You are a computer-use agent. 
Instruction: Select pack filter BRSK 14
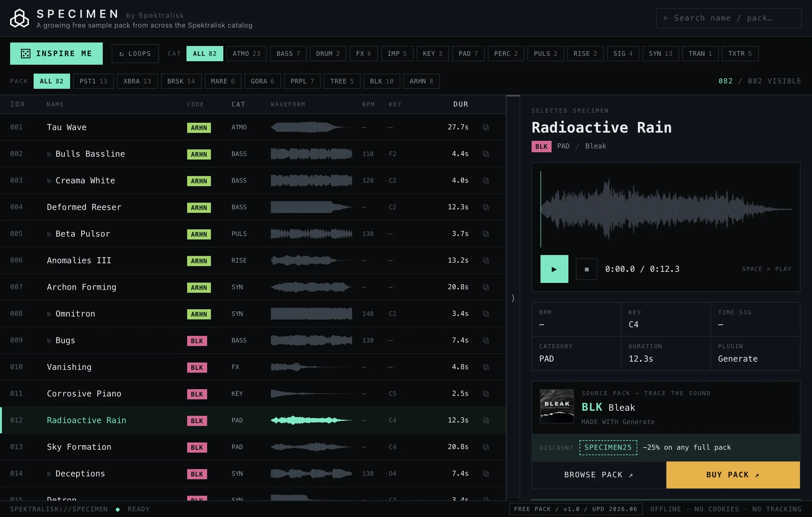pyautogui.click(x=181, y=81)
